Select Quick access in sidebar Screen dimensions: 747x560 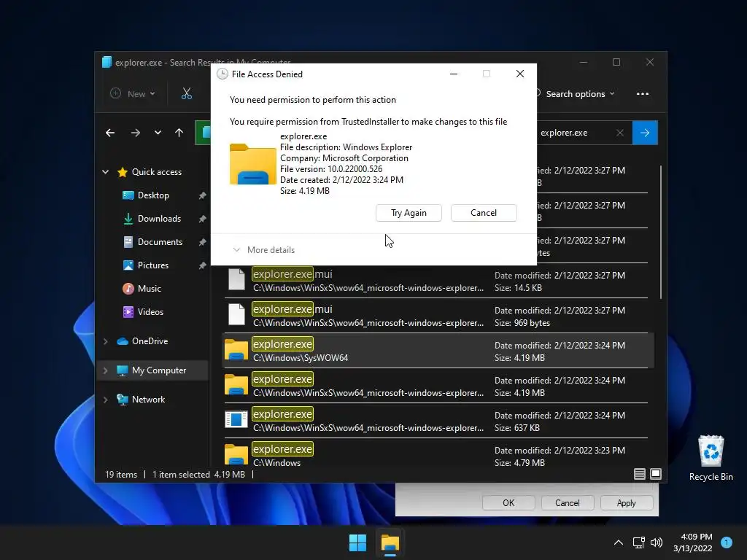pos(156,172)
